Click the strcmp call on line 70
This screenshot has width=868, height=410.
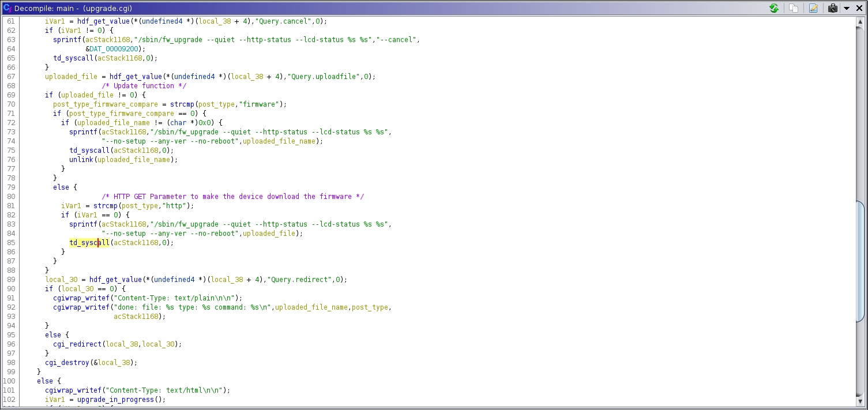pos(183,104)
